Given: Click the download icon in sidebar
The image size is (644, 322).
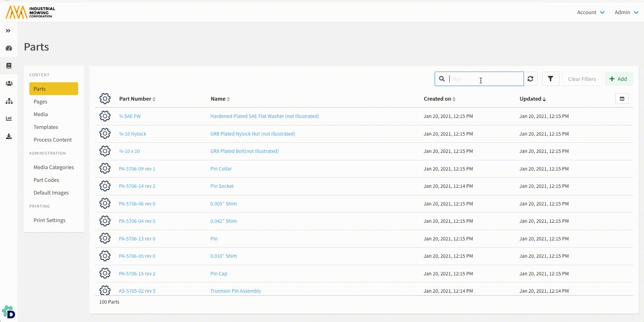Looking at the screenshot, I should click(x=9, y=137).
